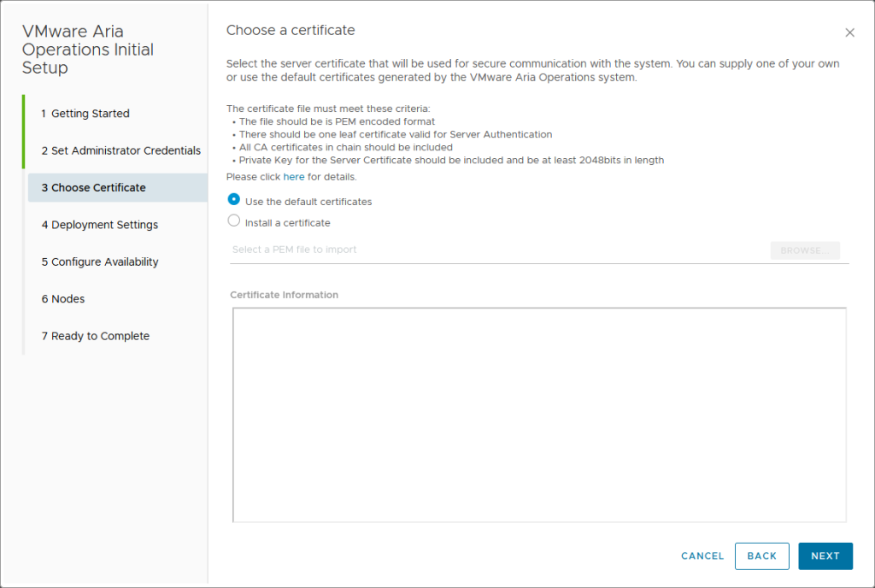Open step 5 Configure Availability
Image resolution: width=875 pixels, height=588 pixels.
tap(100, 262)
